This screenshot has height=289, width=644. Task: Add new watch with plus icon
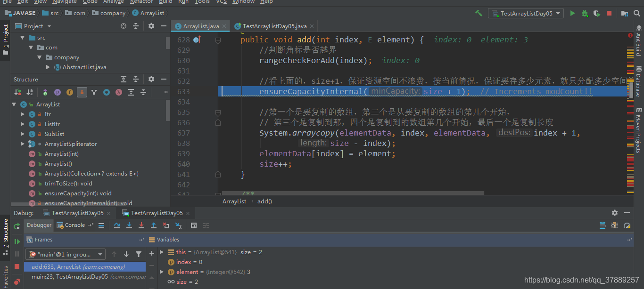coord(152,253)
